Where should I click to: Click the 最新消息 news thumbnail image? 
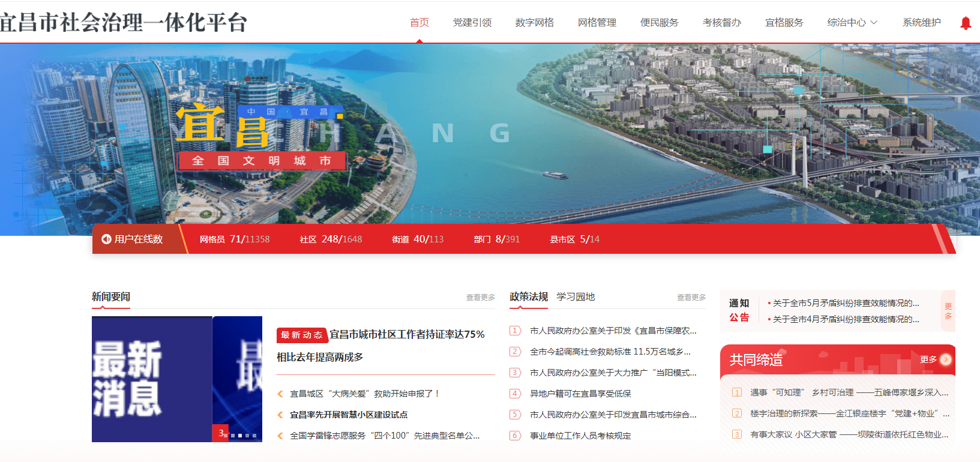(152, 379)
